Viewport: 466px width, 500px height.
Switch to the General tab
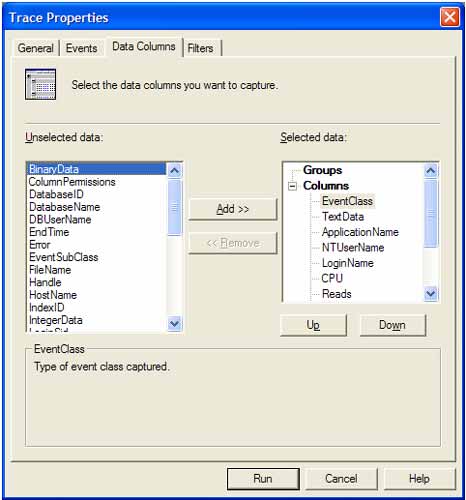tap(36, 48)
